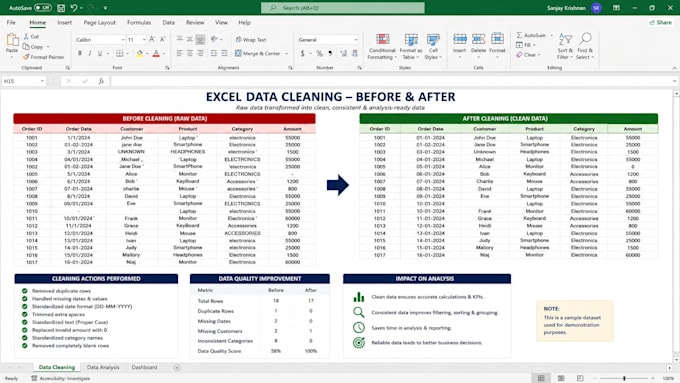This screenshot has width=680, height=383.
Task: Click the Font Color red A swatch
Action: [156, 53]
